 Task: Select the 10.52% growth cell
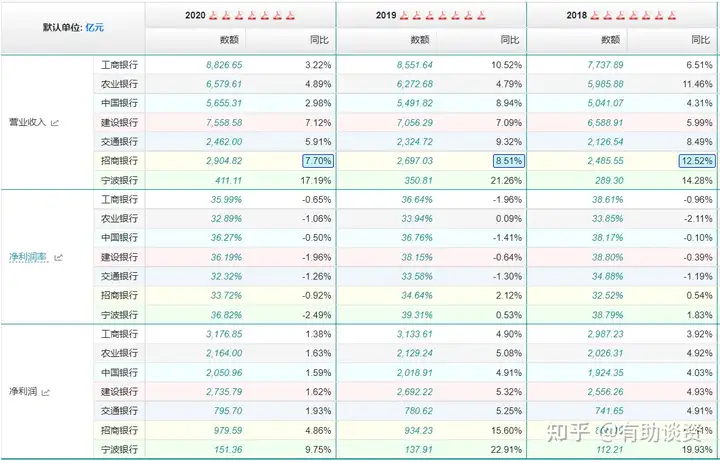point(506,65)
